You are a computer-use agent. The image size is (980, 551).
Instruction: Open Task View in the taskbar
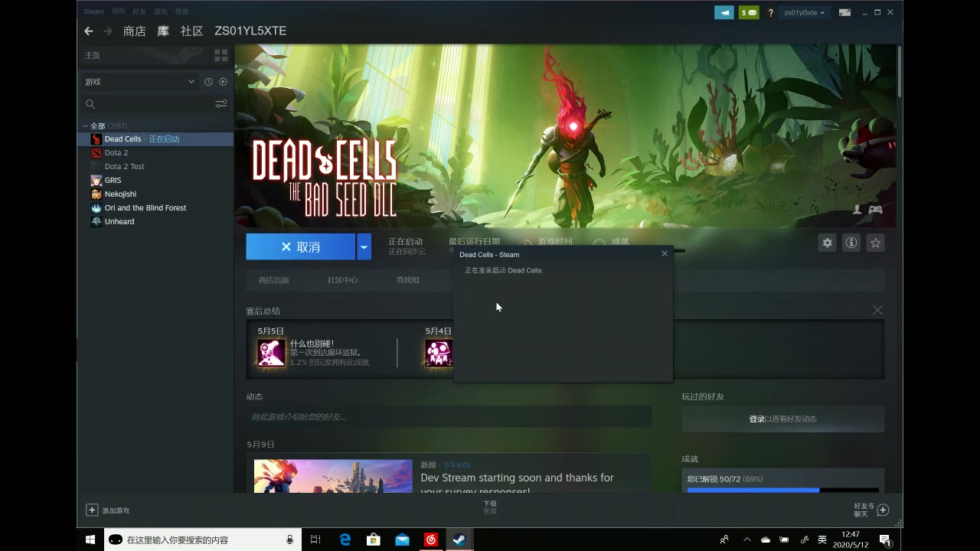click(315, 540)
